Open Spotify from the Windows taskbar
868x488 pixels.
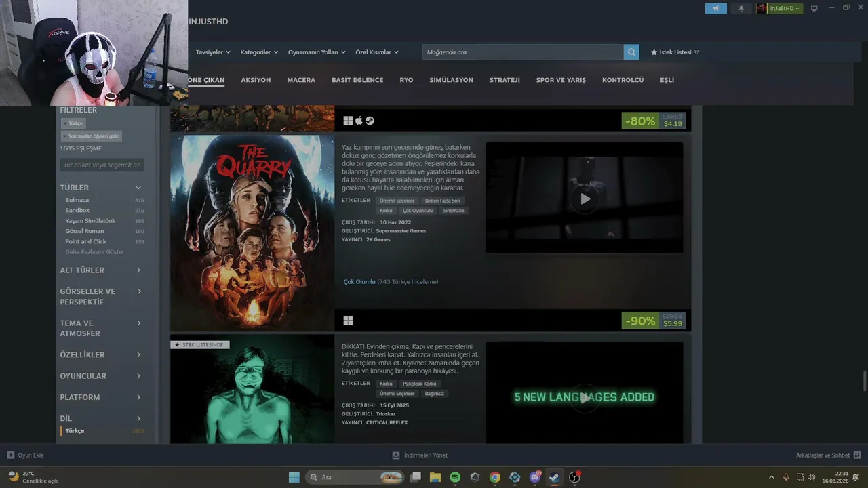coord(455,477)
